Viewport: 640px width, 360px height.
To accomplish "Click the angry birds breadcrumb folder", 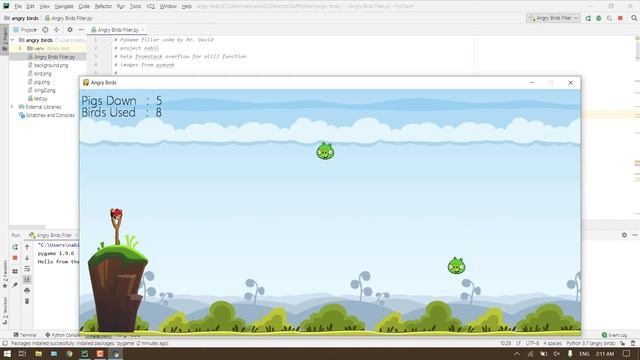I will coord(21,18).
